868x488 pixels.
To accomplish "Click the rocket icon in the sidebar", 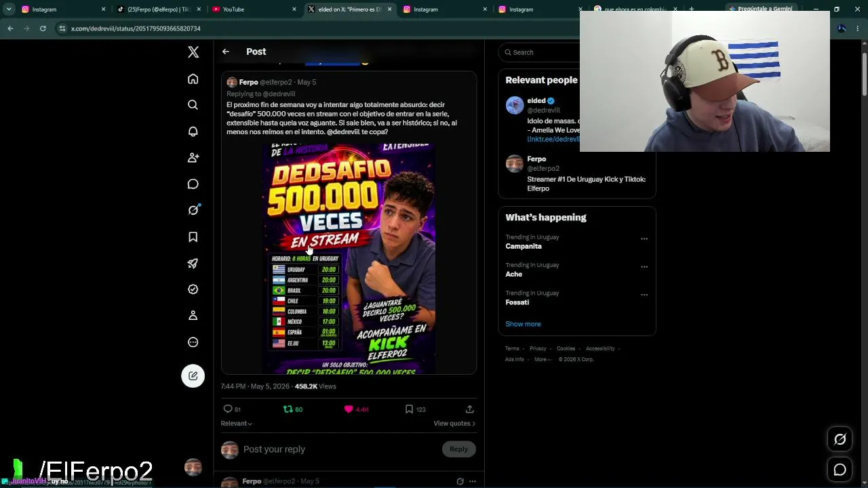I will tap(193, 263).
